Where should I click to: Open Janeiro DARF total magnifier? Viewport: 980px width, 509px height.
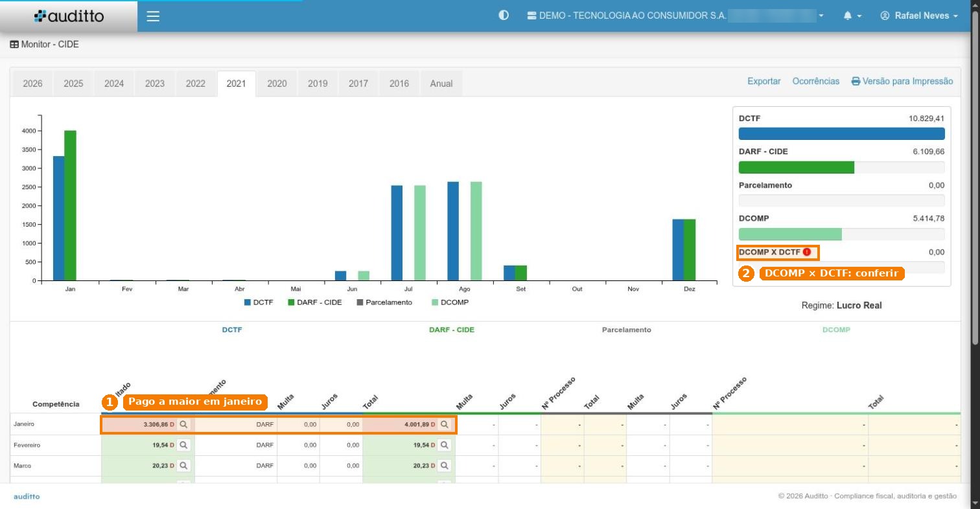click(x=445, y=425)
